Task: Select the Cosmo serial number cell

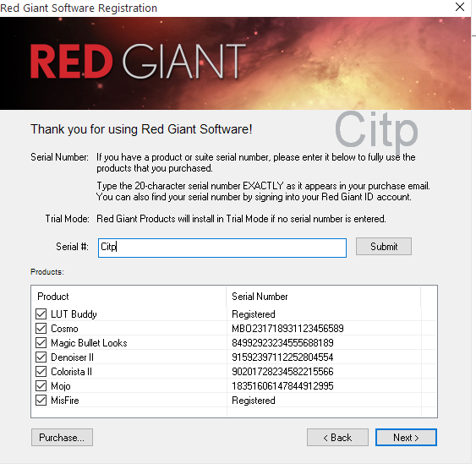Action: tap(287, 329)
